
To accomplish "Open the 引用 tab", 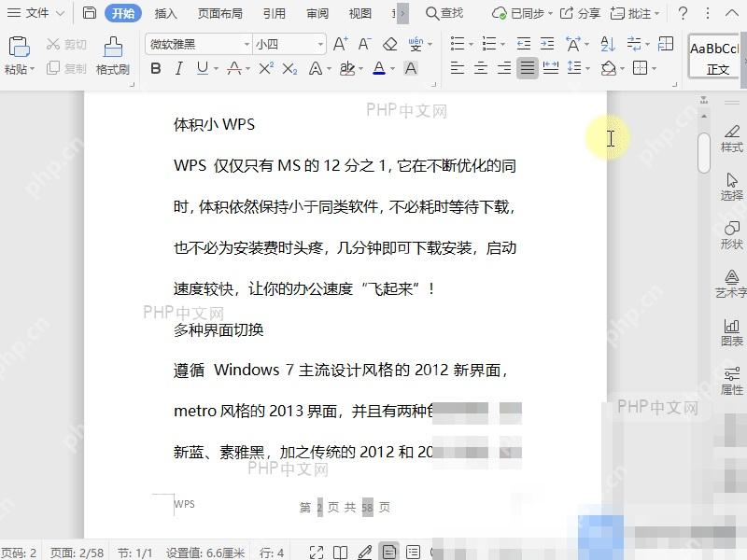I will point(275,13).
